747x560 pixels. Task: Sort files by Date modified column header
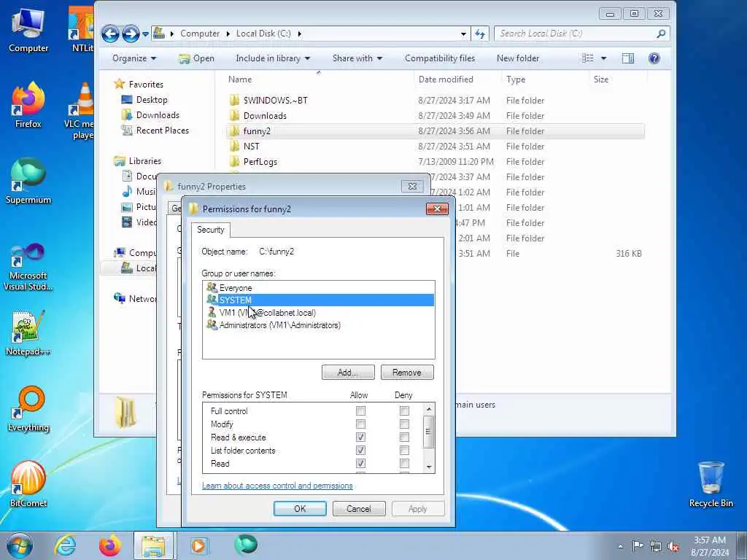(446, 79)
